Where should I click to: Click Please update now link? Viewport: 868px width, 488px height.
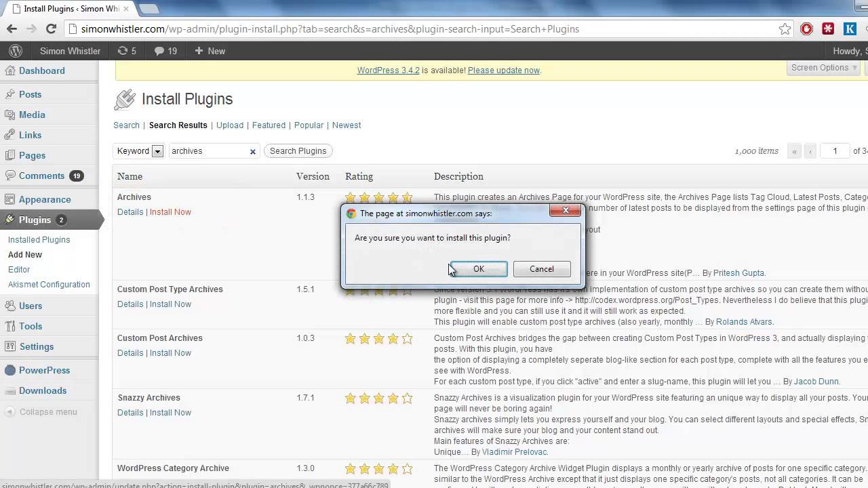click(x=504, y=70)
